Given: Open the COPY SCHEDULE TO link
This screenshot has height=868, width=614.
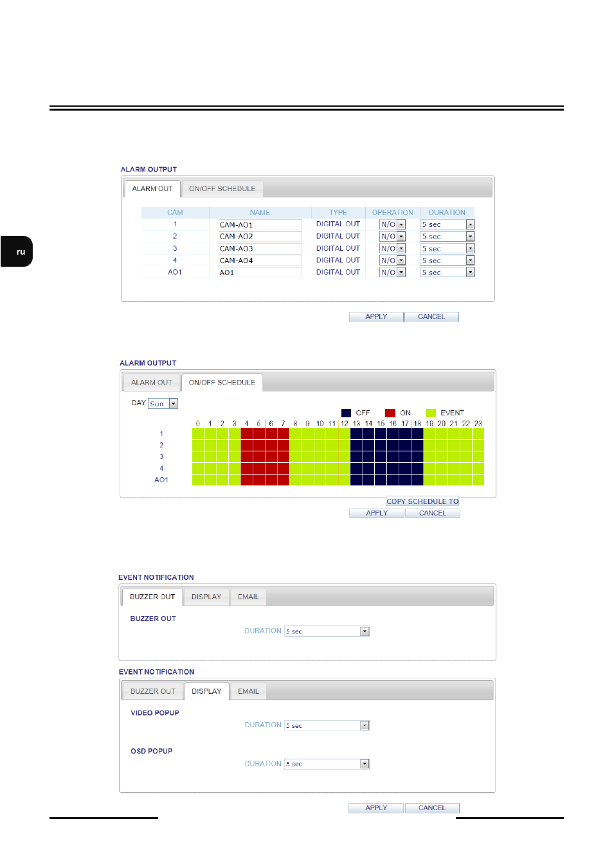Looking at the screenshot, I should click(x=422, y=502).
